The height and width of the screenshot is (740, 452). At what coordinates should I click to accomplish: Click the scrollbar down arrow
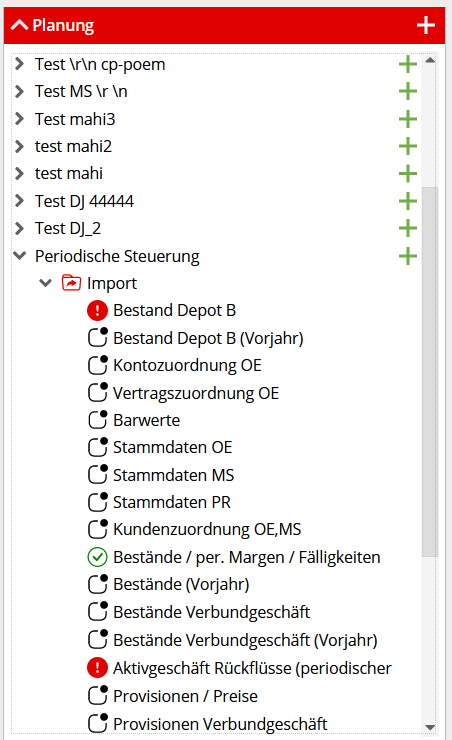click(x=430, y=727)
